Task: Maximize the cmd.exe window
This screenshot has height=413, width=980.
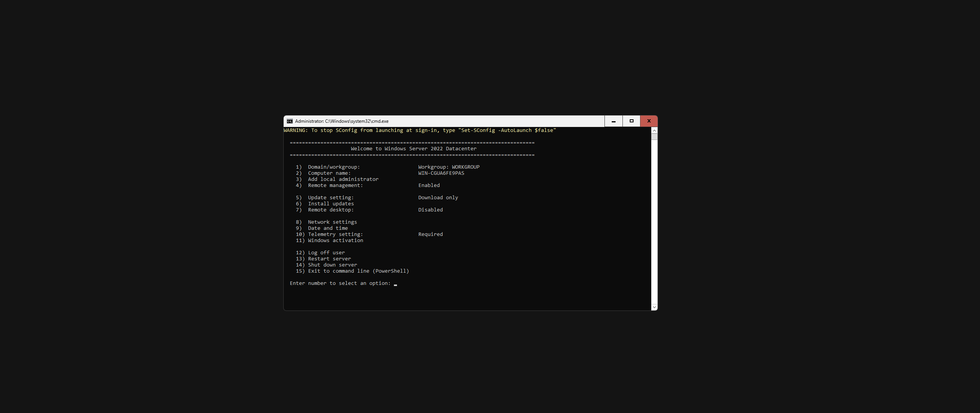Action: click(x=631, y=121)
